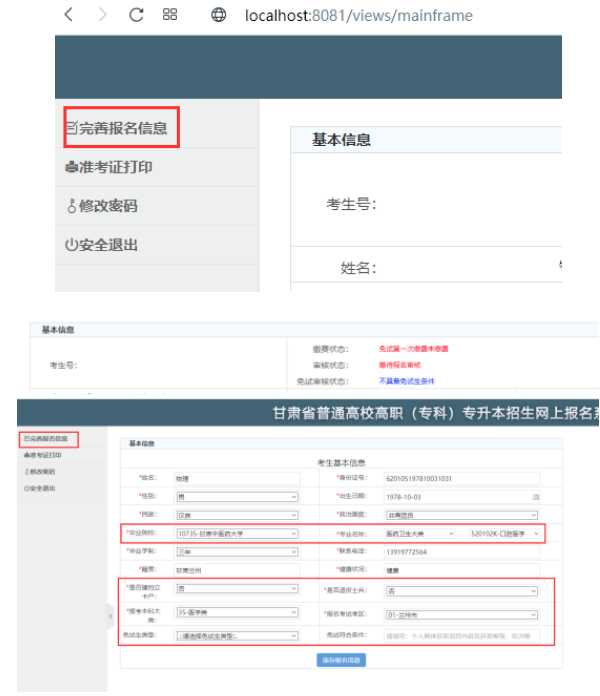Click the large 考生号: label
Screen dimensions: 600x696
351,204
